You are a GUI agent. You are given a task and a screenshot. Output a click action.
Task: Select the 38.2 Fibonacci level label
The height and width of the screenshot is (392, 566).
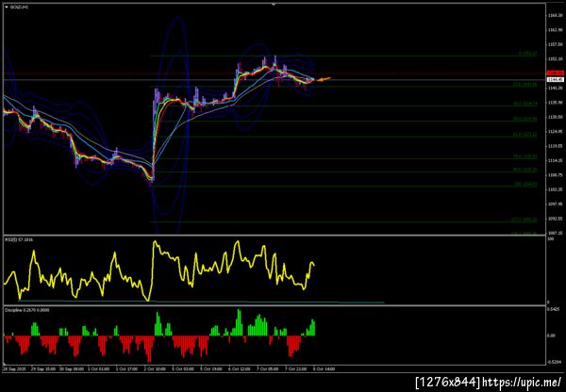click(x=525, y=104)
